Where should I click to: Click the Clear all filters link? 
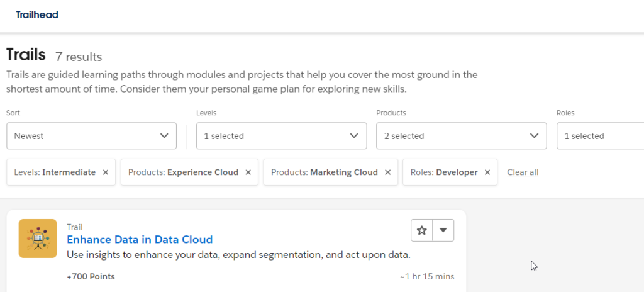pos(523,172)
